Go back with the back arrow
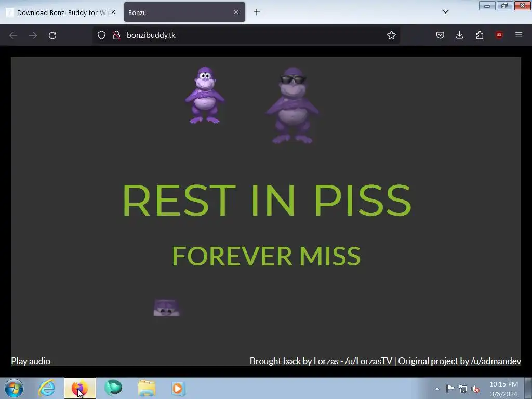 pos(13,35)
